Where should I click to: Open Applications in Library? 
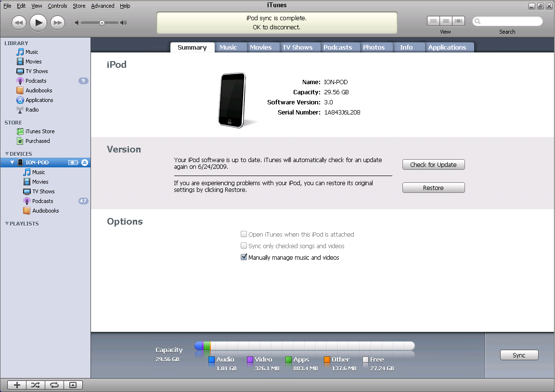39,100
